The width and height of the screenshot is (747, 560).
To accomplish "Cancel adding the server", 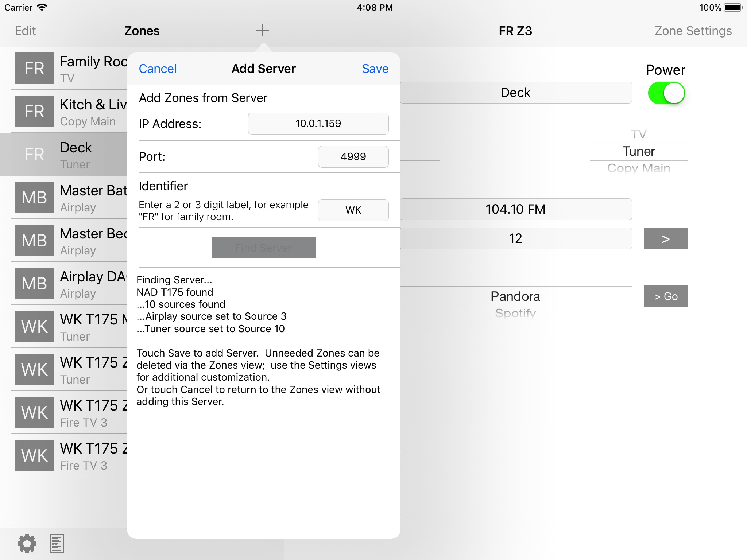I will [158, 69].
